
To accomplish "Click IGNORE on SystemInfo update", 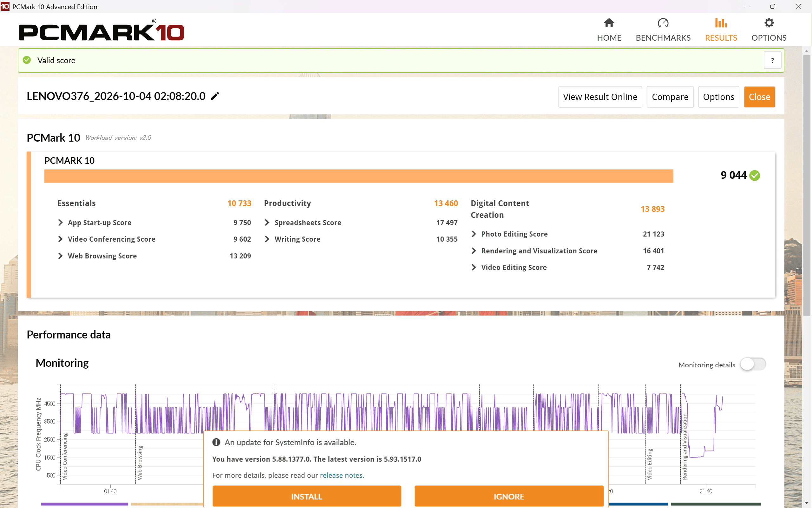I will pyautogui.click(x=509, y=496).
